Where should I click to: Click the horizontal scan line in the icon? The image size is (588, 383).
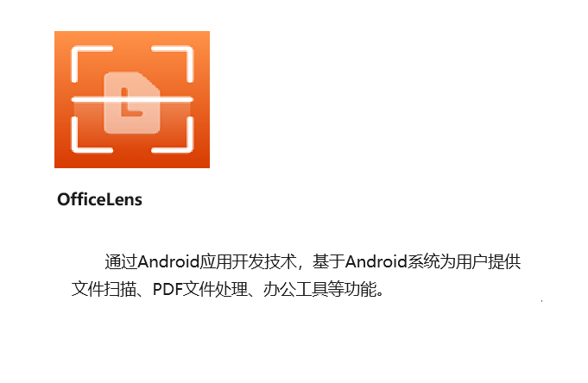(132, 99)
